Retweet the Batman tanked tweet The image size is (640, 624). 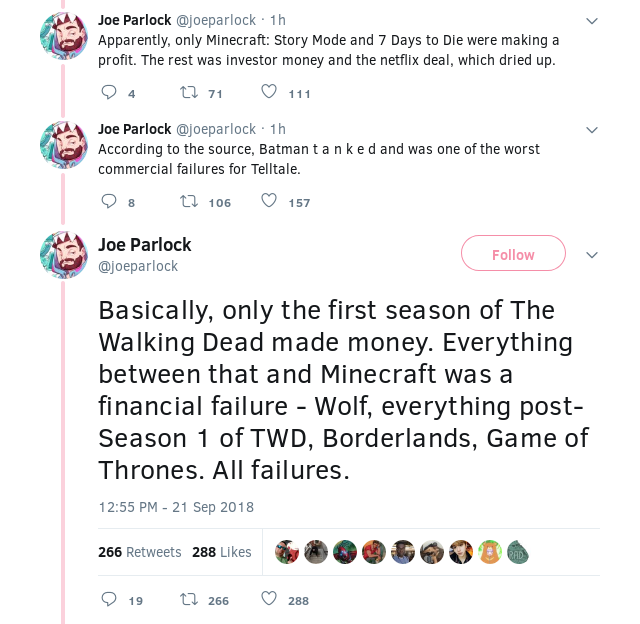click(188, 201)
